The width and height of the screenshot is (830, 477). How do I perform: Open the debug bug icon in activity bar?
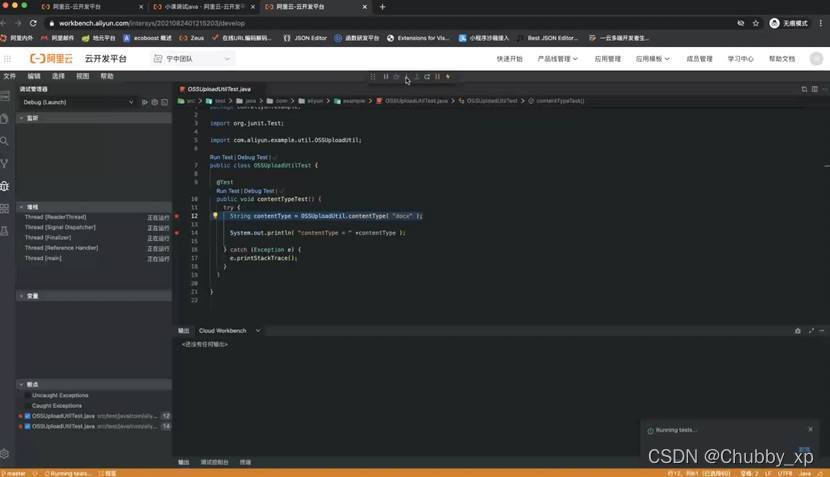coord(5,186)
